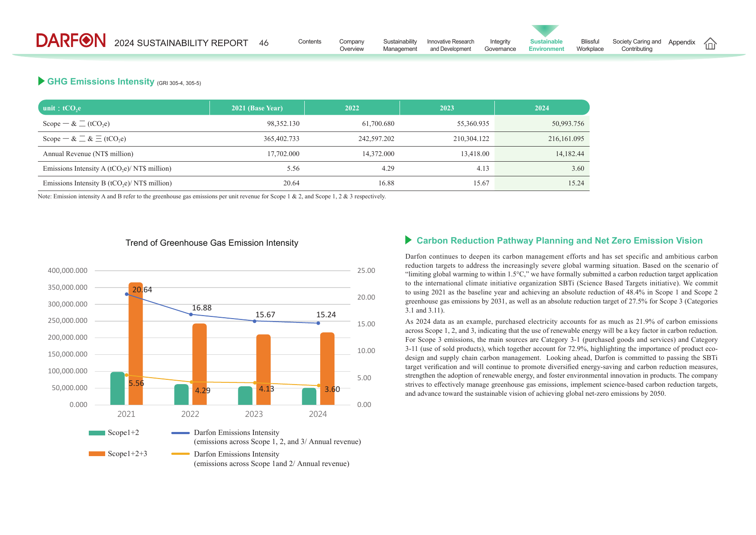The image size is (756, 535).
Task: Select the 2021 (Base Year) column header
Action: pos(257,108)
